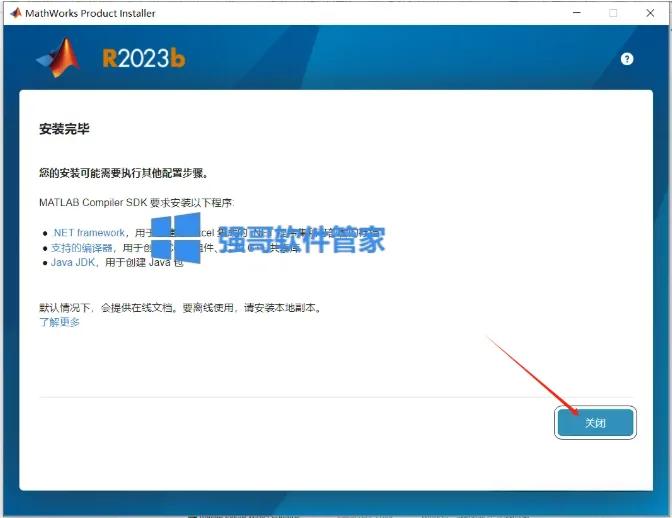672x518 pixels.
Task: Click the 了解更多 link
Action: [x=59, y=322]
